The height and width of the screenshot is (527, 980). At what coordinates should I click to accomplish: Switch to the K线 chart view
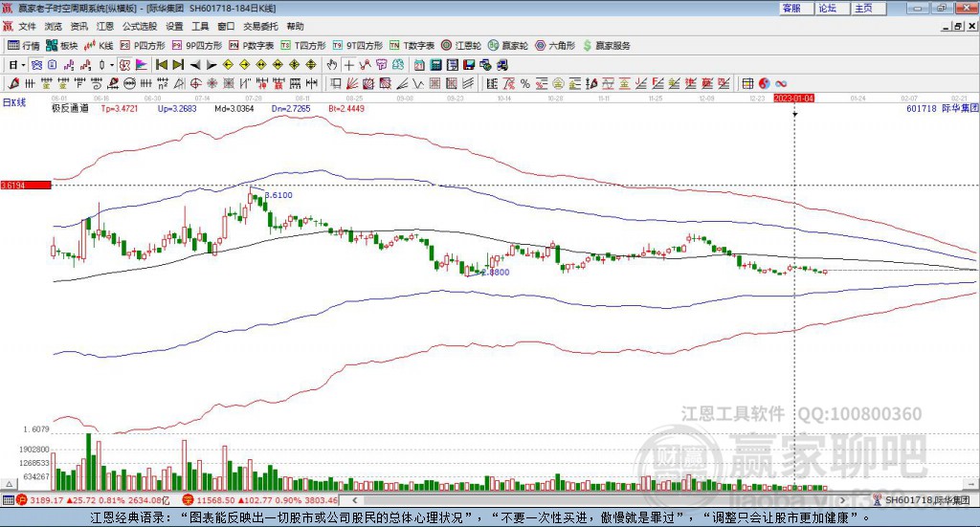coord(99,46)
